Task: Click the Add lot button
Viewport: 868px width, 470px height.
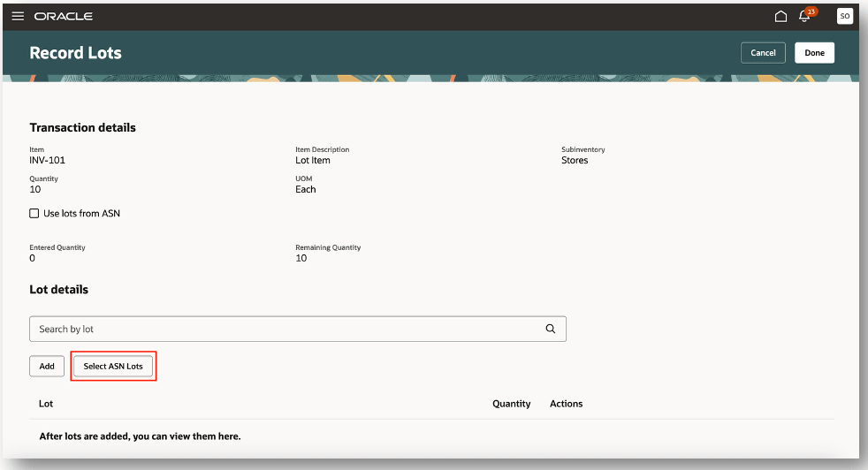Action: [x=47, y=366]
